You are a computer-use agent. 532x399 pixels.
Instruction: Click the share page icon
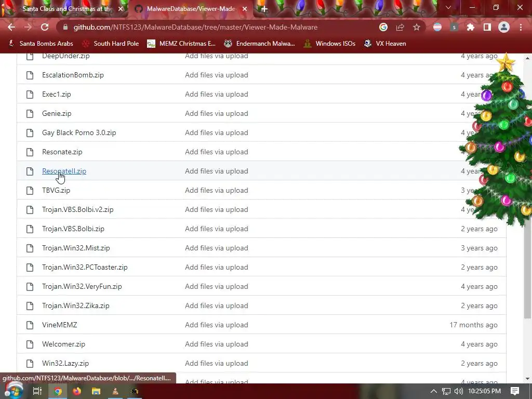400,27
